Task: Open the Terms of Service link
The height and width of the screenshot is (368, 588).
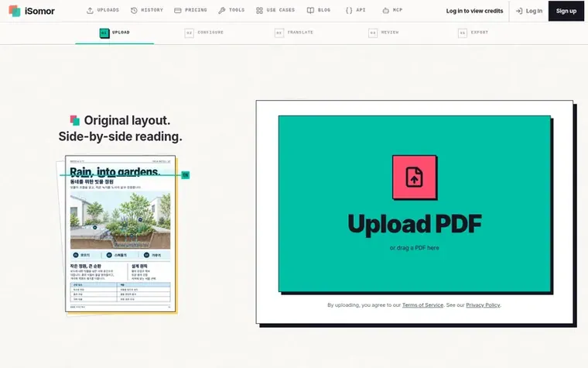Action: click(x=422, y=305)
